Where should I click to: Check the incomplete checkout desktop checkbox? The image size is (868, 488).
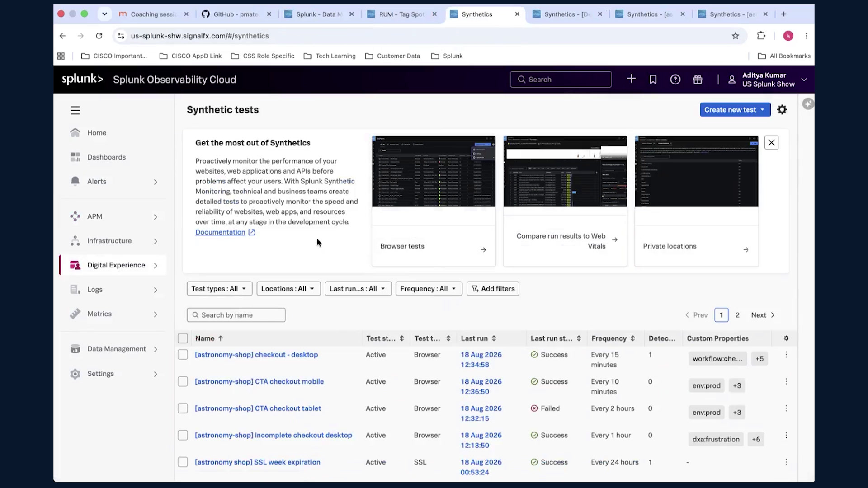click(183, 435)
